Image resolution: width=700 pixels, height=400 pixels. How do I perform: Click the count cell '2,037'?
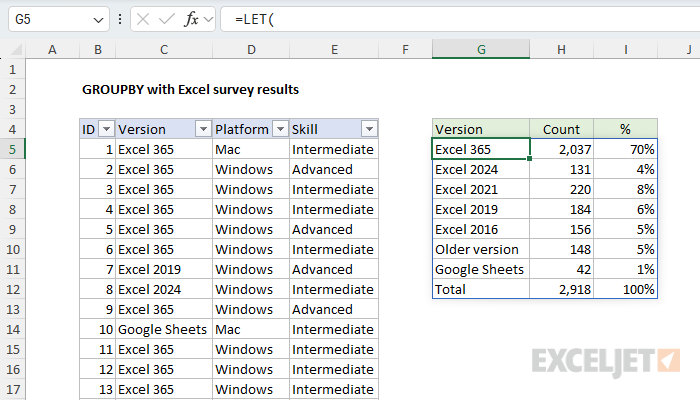pyautogui.click(x=562, y=150)
